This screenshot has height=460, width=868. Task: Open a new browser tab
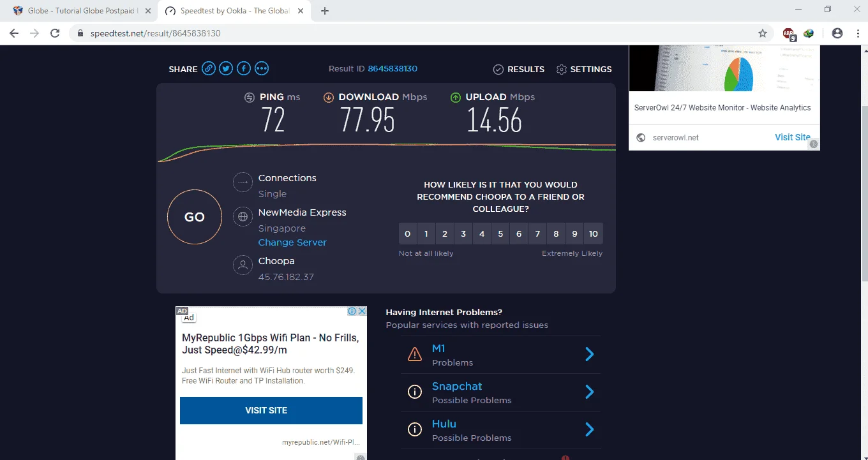[325, 11]
